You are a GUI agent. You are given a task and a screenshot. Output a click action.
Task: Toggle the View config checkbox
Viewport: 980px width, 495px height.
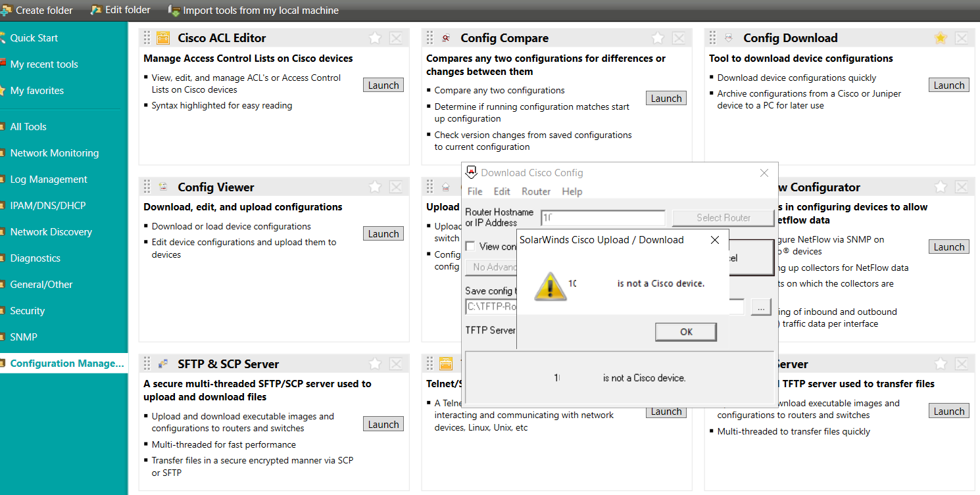pyautogui.click(x=471, y=247)
